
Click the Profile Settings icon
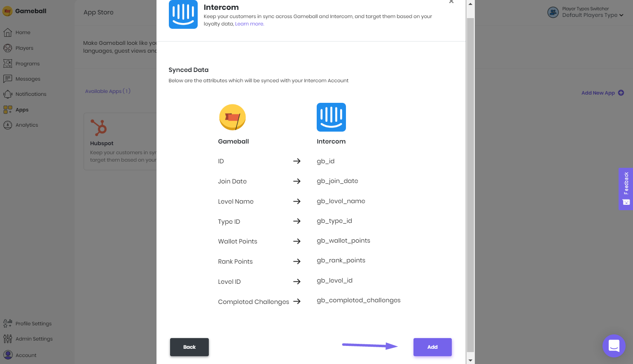[x=7, y=323]
